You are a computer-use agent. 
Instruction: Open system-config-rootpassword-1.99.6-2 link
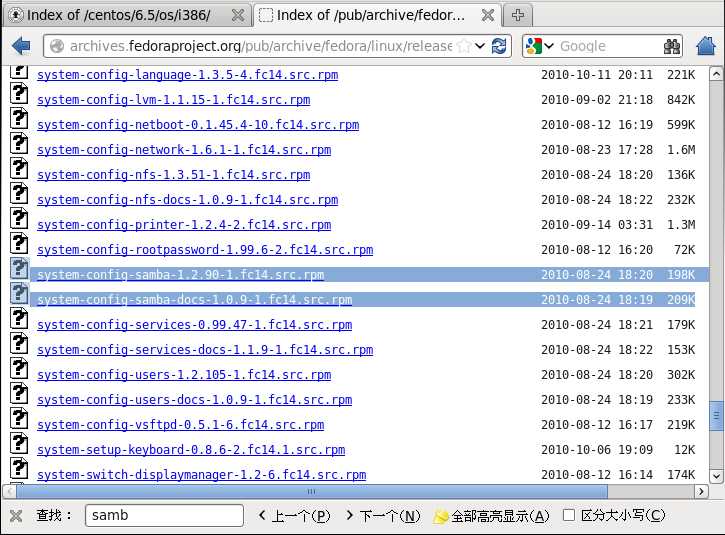click(x=205, y=250)
